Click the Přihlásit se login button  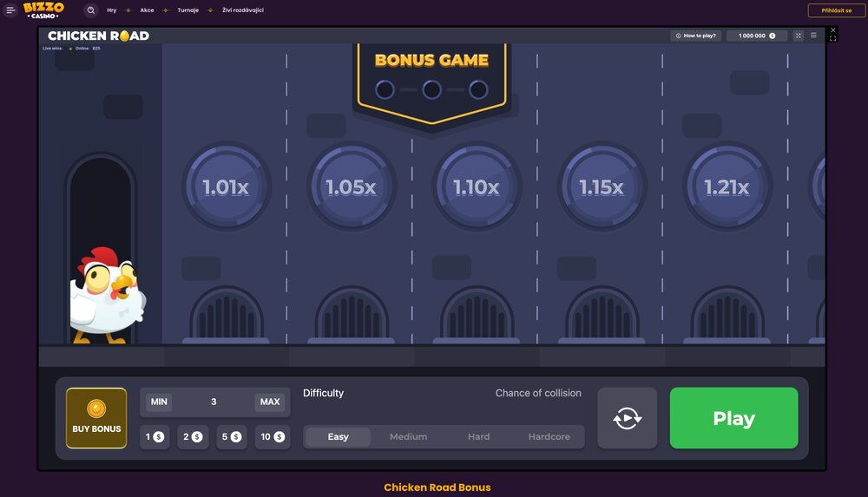(836, 10)
